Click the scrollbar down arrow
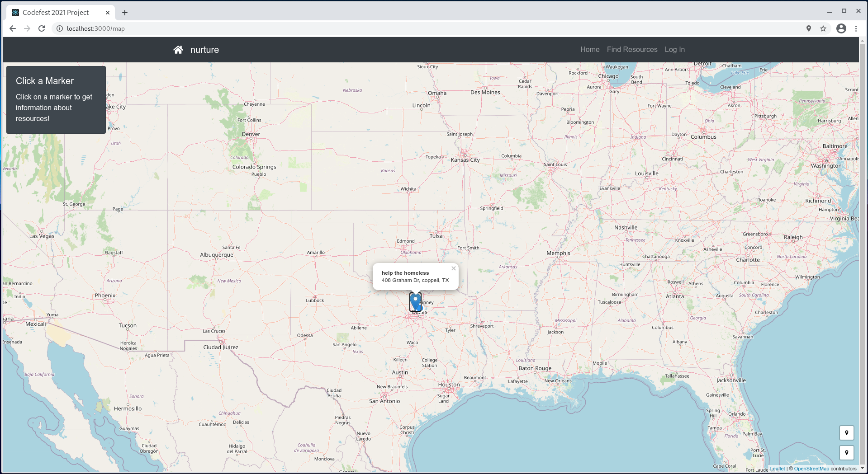 tap(862, 468)
